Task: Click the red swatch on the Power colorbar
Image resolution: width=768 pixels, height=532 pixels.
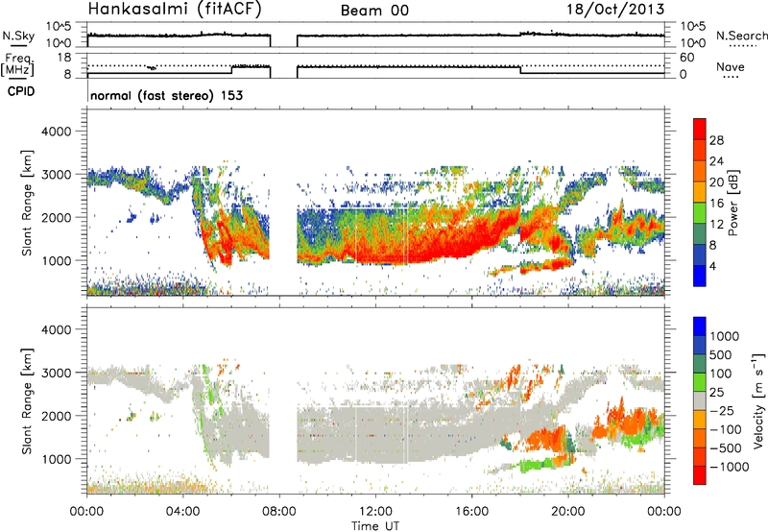Action: 700,129
